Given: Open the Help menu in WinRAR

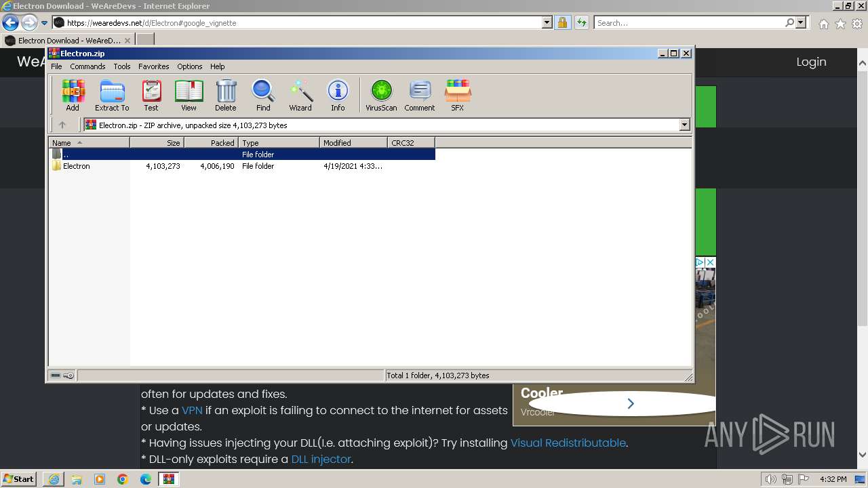Looking at the screenshot, I should [217, 66].
